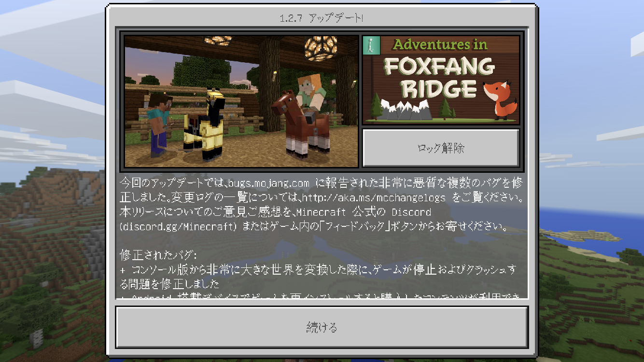Click the bugs.mojang.com text in changelog
The height and width of the screenshot is (362, 644).
click(x=269, y=183)
